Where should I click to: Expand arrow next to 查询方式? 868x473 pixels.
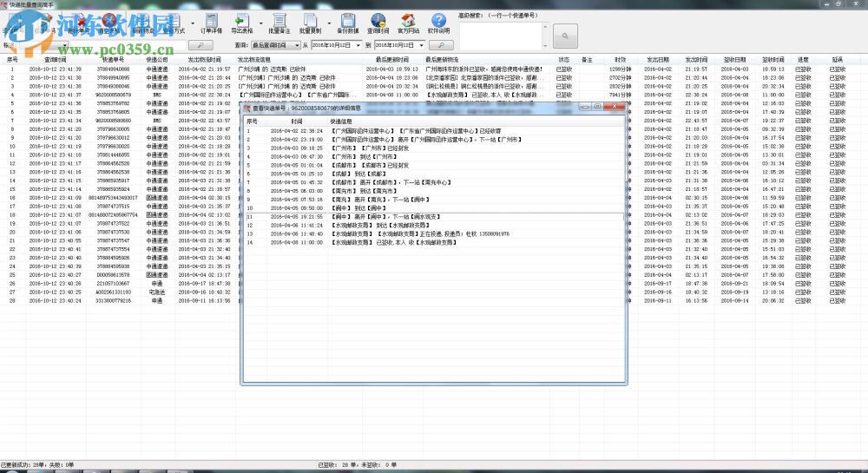click(x=193, y=23)
